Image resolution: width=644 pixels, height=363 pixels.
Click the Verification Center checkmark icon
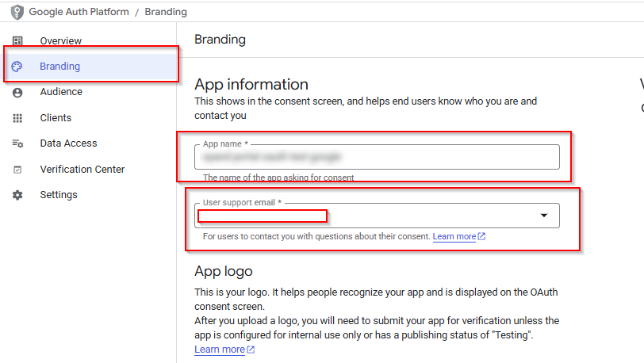17,170
